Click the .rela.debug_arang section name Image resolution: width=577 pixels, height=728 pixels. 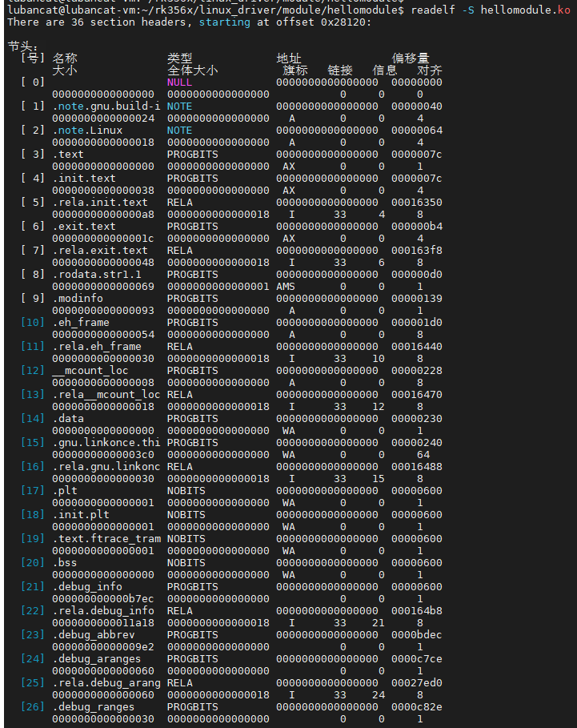pyautogui.click(x=106, y=683)
